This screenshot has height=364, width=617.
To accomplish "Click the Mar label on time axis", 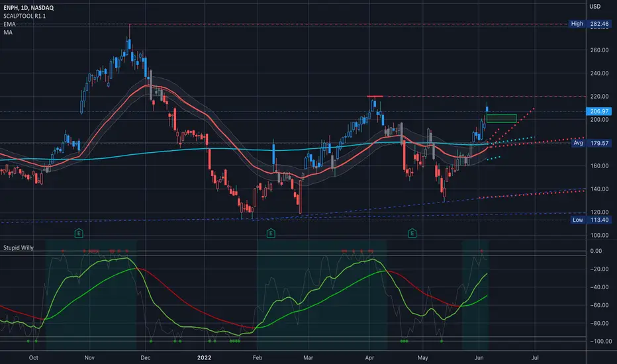I will coord(308,357).
